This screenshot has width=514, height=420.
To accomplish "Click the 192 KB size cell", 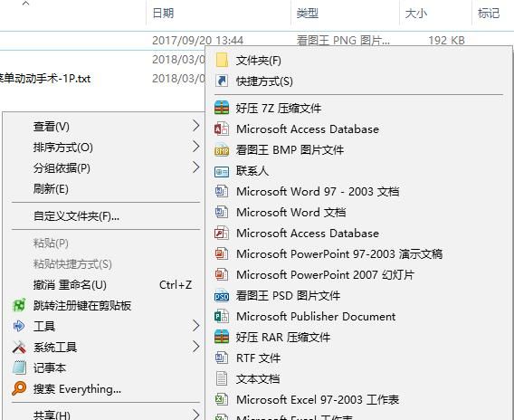I will point(446,41).
